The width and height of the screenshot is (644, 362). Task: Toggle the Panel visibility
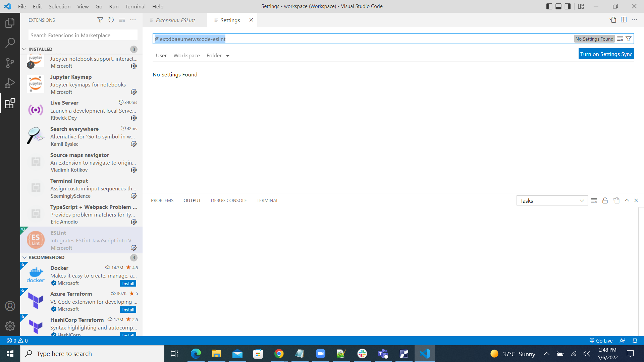click(558, 6)
